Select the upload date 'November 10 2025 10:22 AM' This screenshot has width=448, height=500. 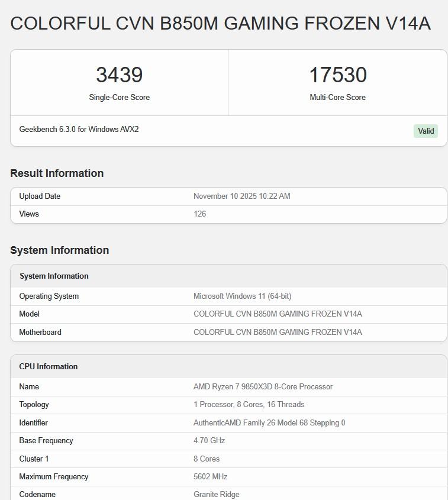[x=241, y=196]
